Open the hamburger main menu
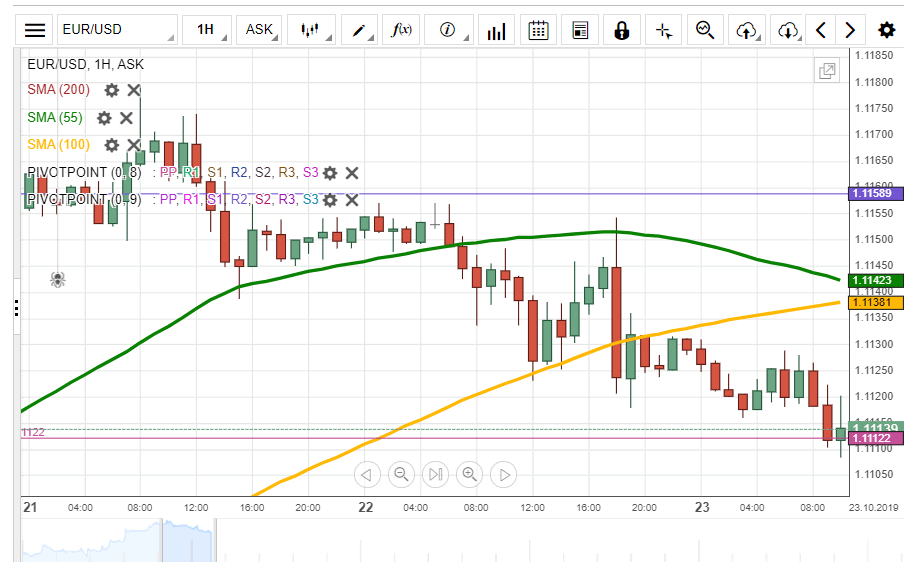Image resolution: width=913 pixels, height=571 pixels. tap(35, 29)
